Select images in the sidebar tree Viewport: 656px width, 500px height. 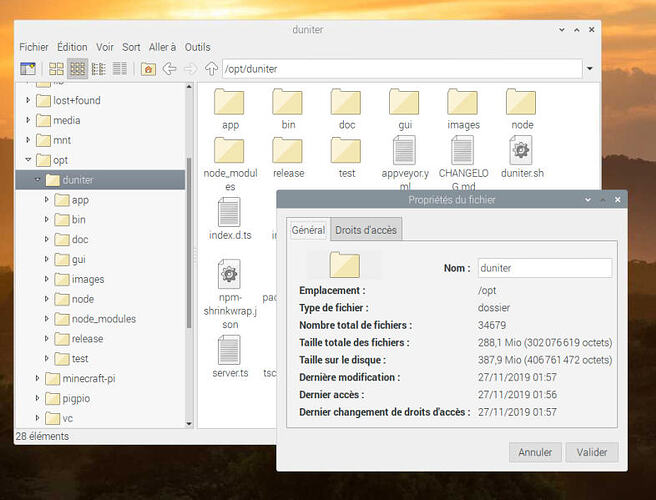point(88,279)
